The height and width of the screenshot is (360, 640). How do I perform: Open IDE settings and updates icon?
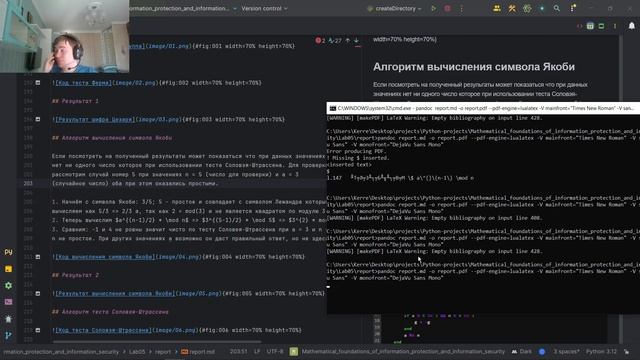click(x=573, y=8)
